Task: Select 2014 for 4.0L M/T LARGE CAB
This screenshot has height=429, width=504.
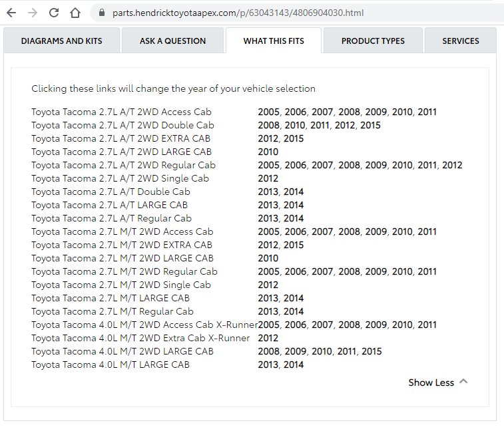Action: pos(294,365)
